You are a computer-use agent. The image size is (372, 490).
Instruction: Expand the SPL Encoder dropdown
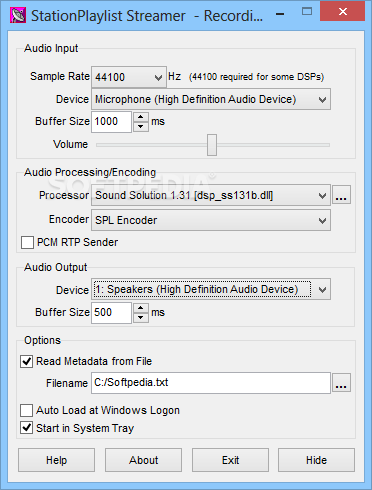pyautogui.click(x=211, y=220)
